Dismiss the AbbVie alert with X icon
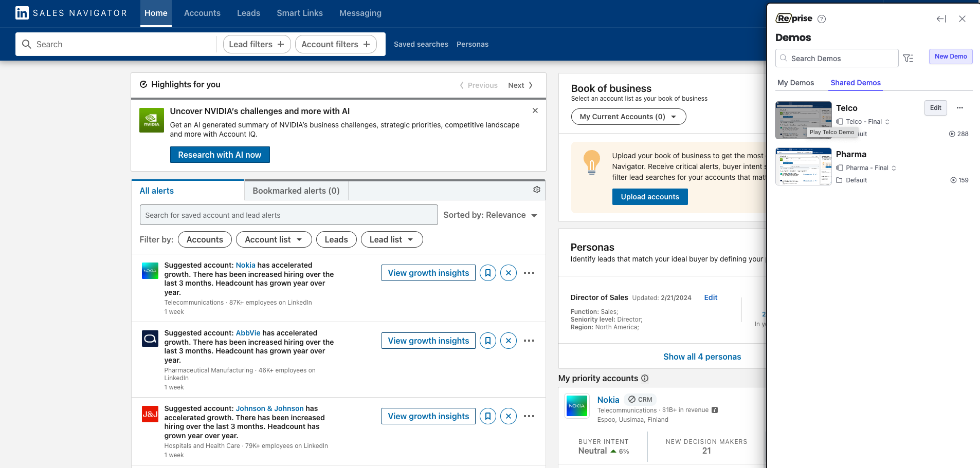The image size is (980, 468). (x=508, y=341)
